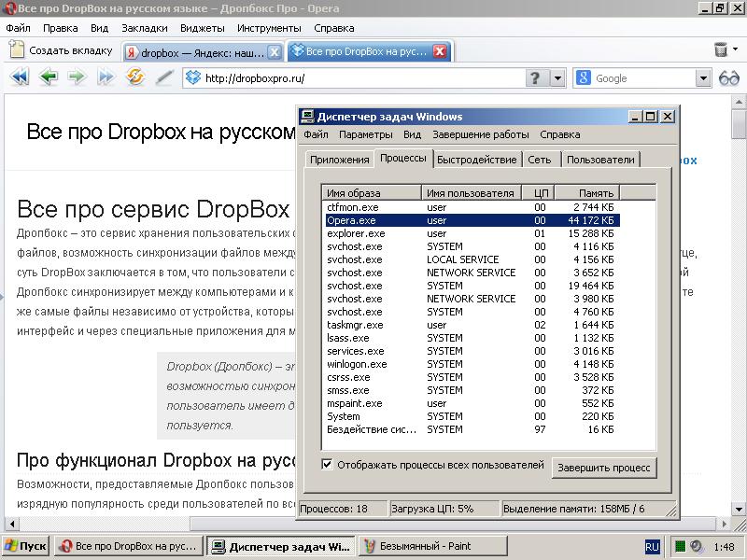Open Task Manager Параметры menu
Viewport: 747px width, 560px height.
point(366,134)
